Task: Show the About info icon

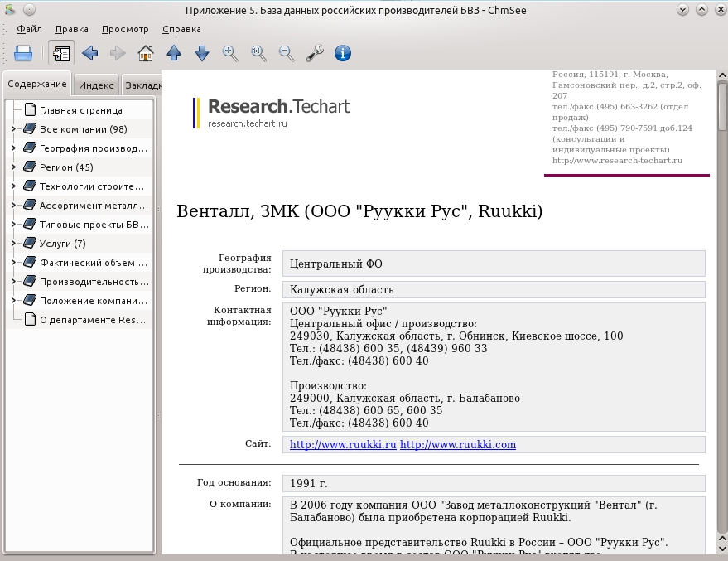Action: tap(343, 53)
